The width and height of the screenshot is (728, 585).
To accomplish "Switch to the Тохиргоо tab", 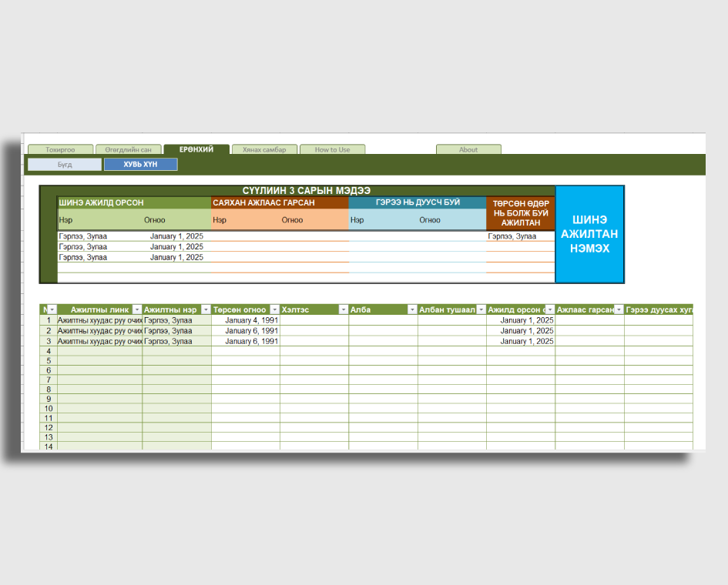I will point(60,150).
